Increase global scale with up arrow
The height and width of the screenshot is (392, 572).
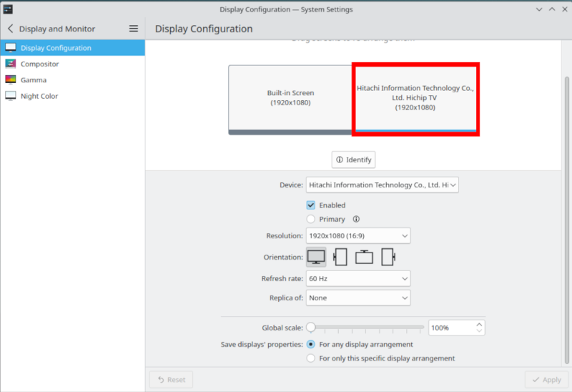coord(479,324)
